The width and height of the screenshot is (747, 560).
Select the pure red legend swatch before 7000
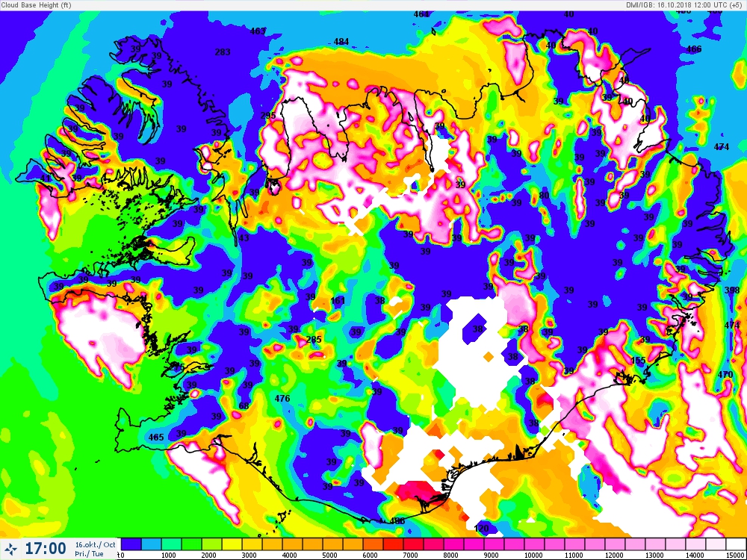394,544
